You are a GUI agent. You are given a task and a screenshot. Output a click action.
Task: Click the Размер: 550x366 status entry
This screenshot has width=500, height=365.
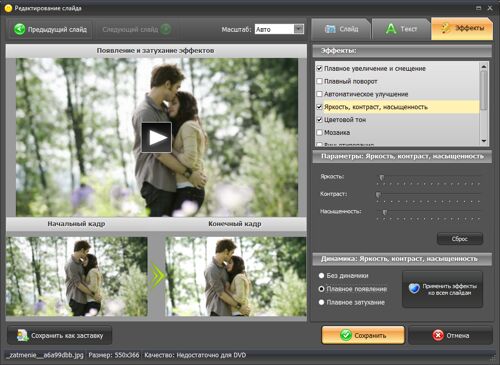(x=114, y=355)
